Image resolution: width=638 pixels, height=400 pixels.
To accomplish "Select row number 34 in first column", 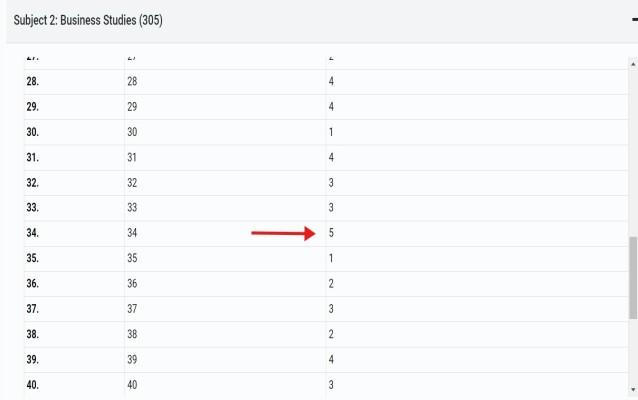I will 33,233.
